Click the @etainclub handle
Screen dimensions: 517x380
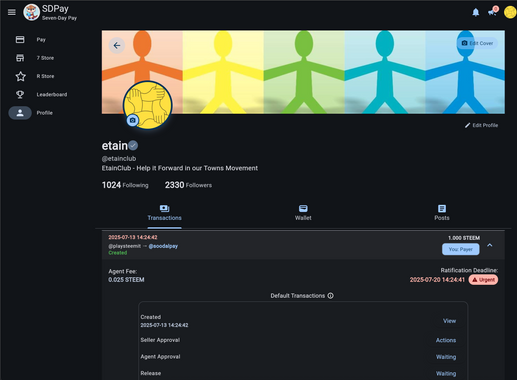coord(119,159)
